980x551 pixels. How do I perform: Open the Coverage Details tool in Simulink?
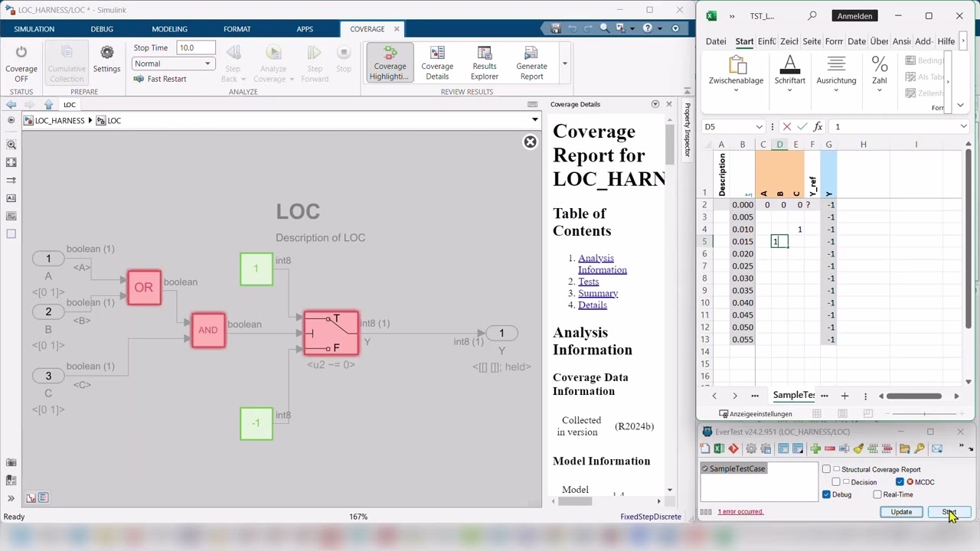point(437,62)
